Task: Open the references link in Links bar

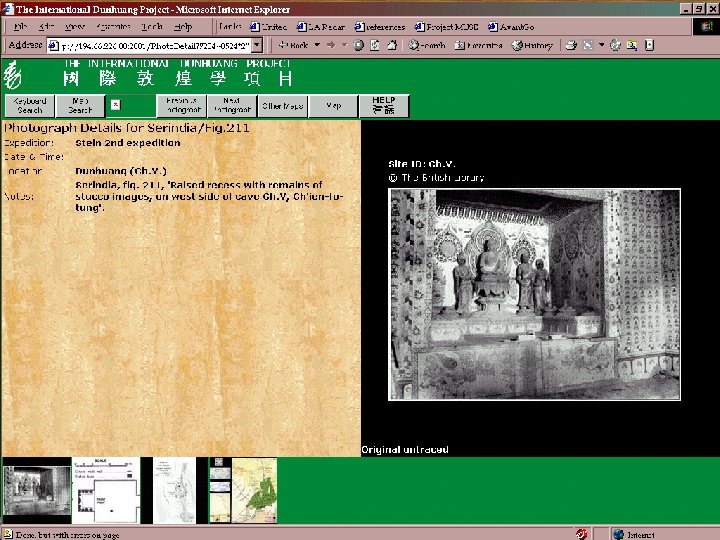Action: click(380, 27)
